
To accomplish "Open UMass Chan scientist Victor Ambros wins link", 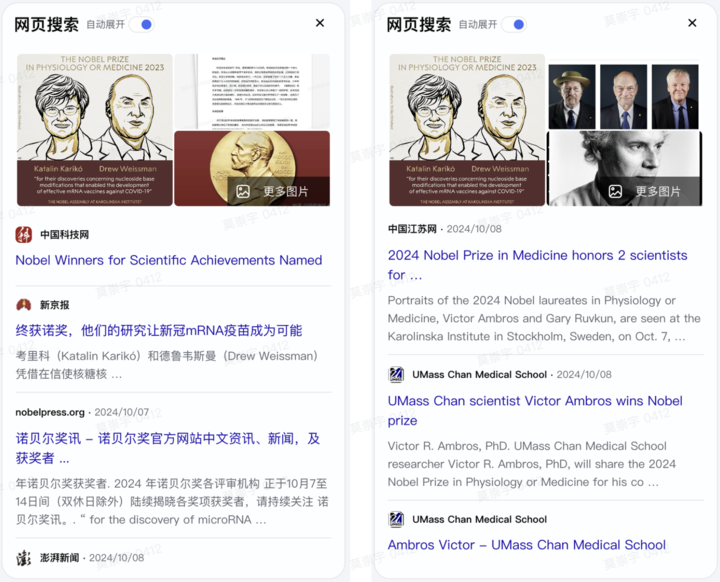I will 535,410.
